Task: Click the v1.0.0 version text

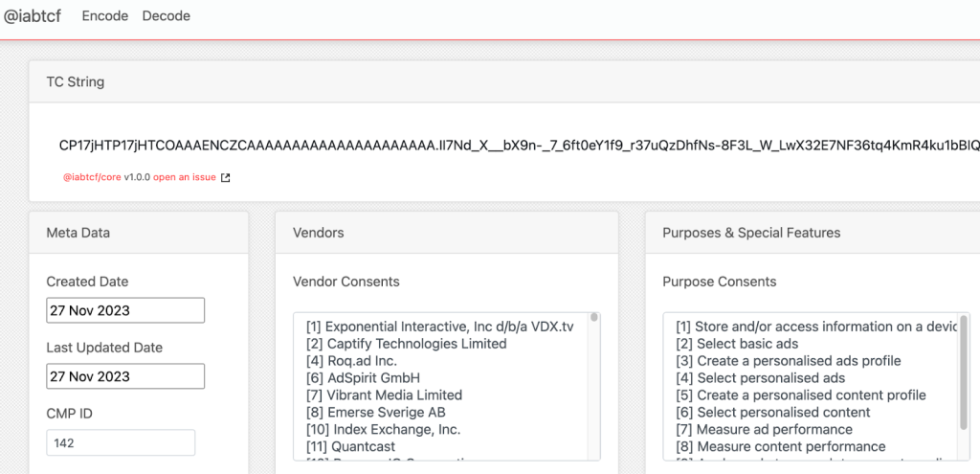Action: click(137, 177)
